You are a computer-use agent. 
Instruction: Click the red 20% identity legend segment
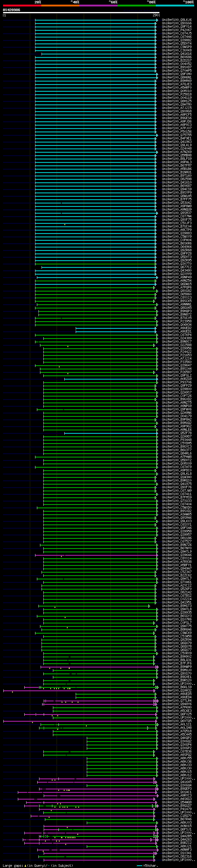click(22, 6)
